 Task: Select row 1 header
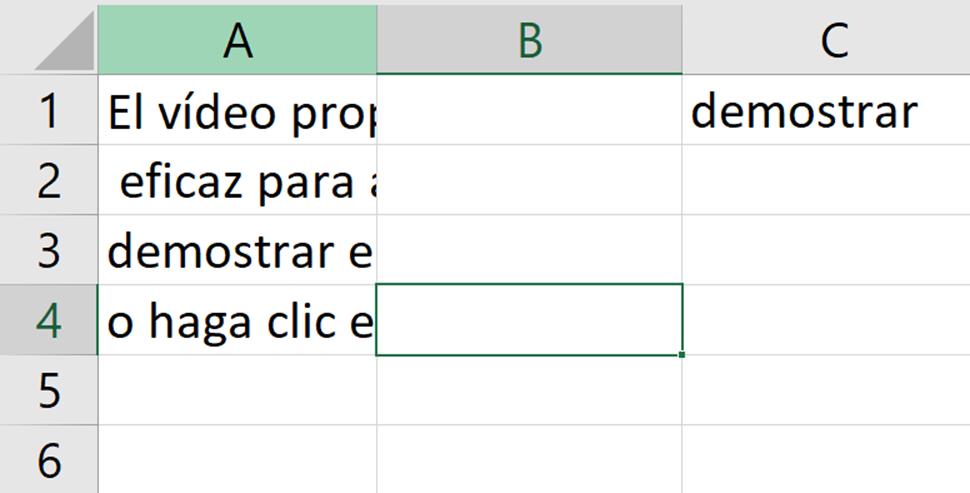pyautogui.click(x=49, y=111)
